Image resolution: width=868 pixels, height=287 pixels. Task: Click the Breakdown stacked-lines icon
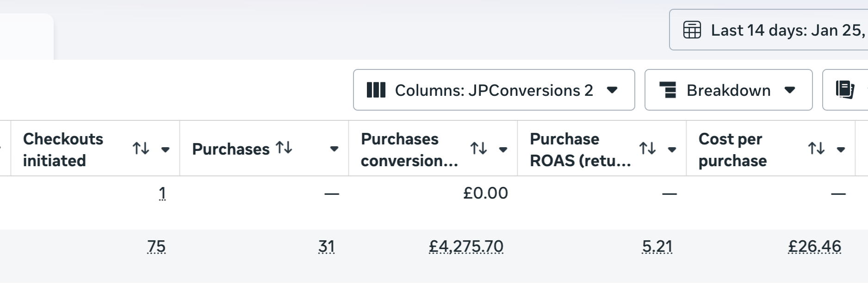click(x=668, y=90)
